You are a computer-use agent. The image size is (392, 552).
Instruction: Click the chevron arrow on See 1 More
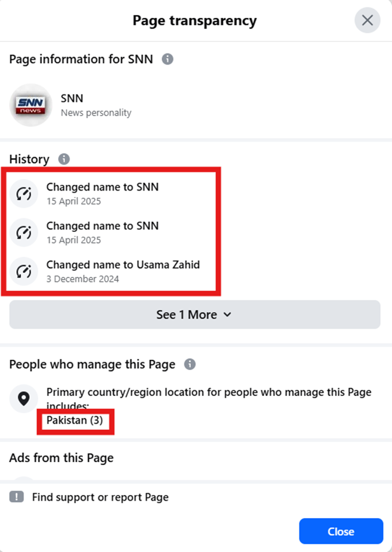[227, 314]
